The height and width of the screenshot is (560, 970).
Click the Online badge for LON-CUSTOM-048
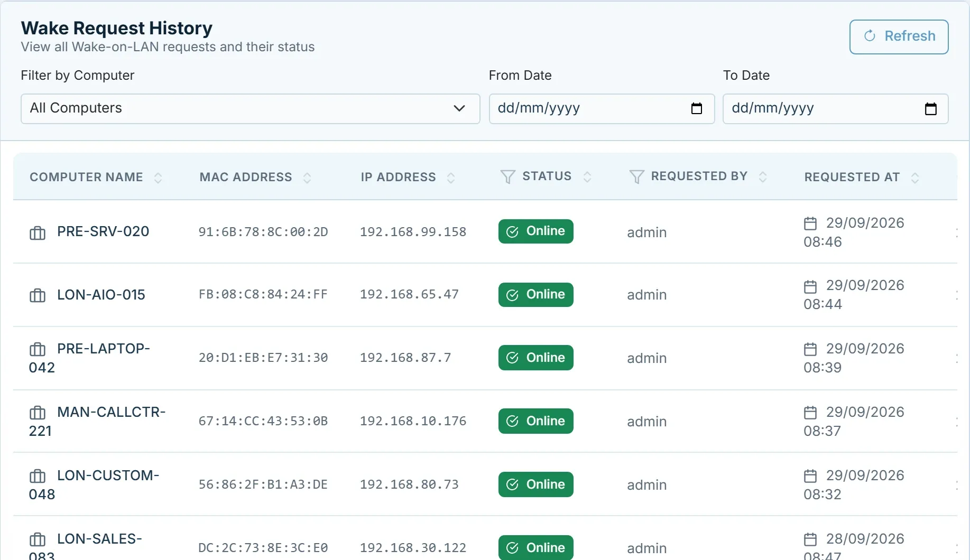[535, 484]
